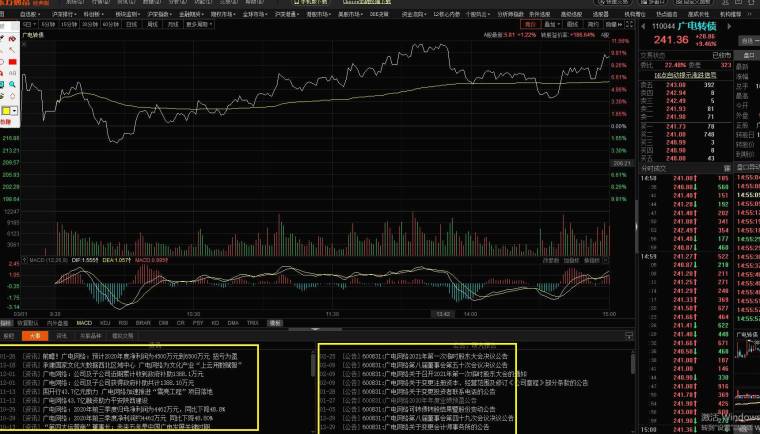The image size is (760, 434).
Task: Open the 全球市场 dropdown
Action: click(254, 15)
